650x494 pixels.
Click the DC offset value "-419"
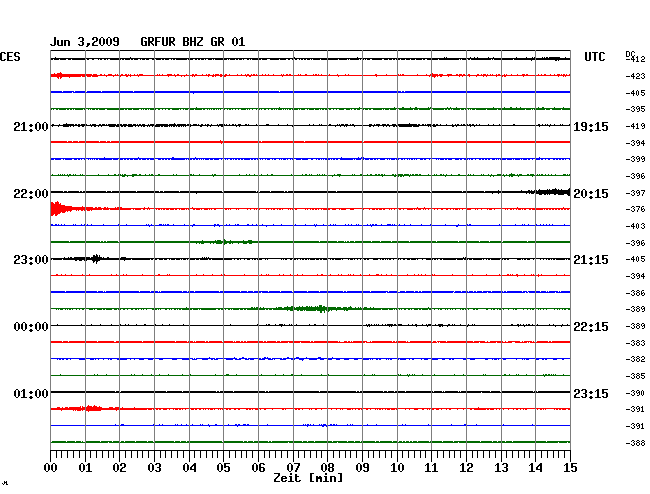tap(635, 126)
